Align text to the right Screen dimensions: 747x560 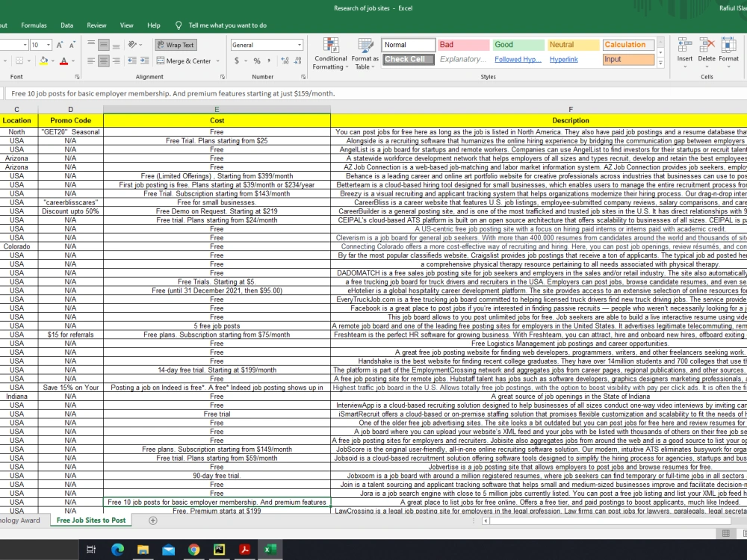pos(116,60)
